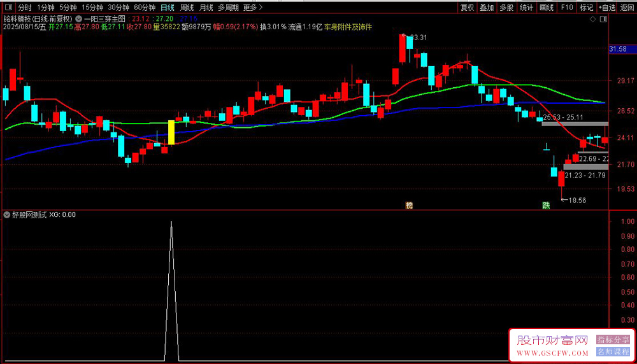Select the 15分钟 period tab
The image size is (637, 364).
click(x=92, y=7)
